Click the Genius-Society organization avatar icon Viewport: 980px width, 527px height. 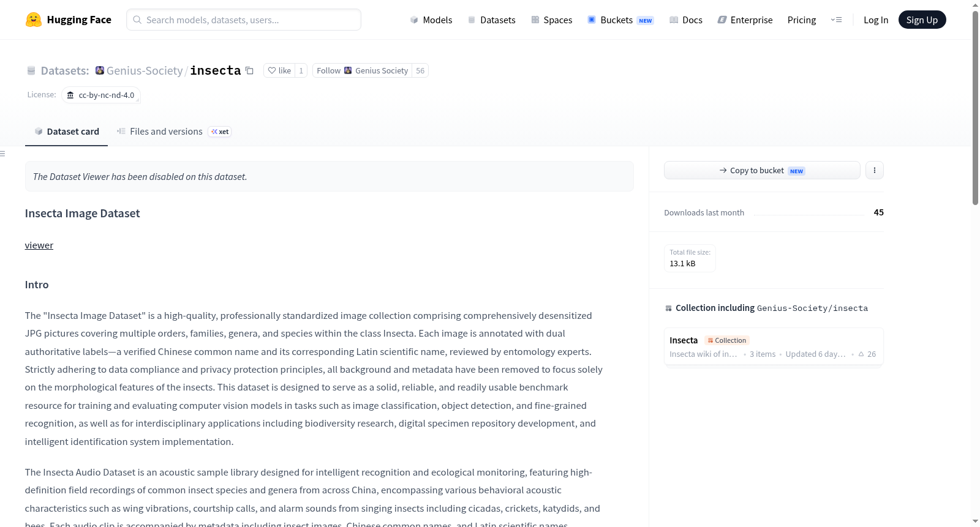coord(100,70)
